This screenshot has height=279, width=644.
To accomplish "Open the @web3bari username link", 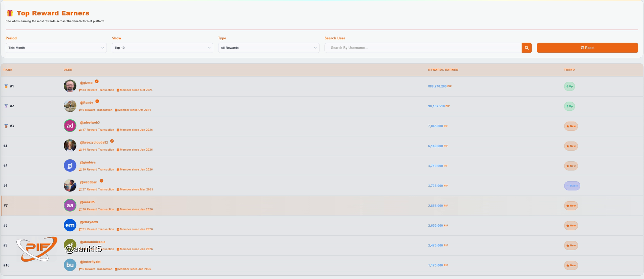I will [x=89, y=182].
